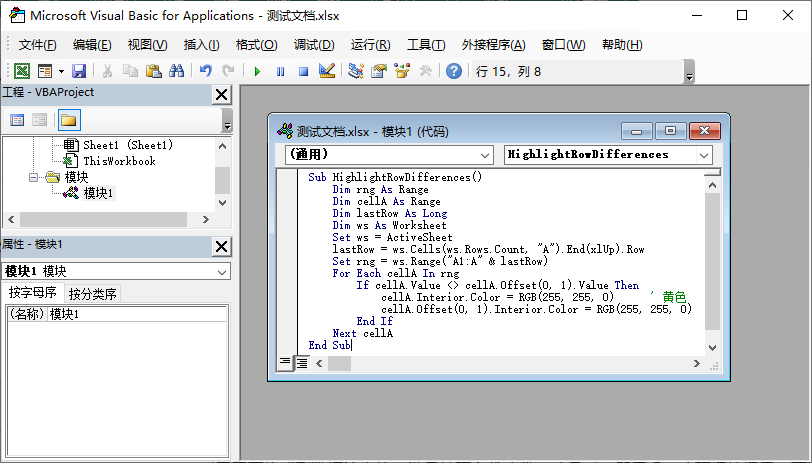Open the 窗口(W) menu

[563, 45]
